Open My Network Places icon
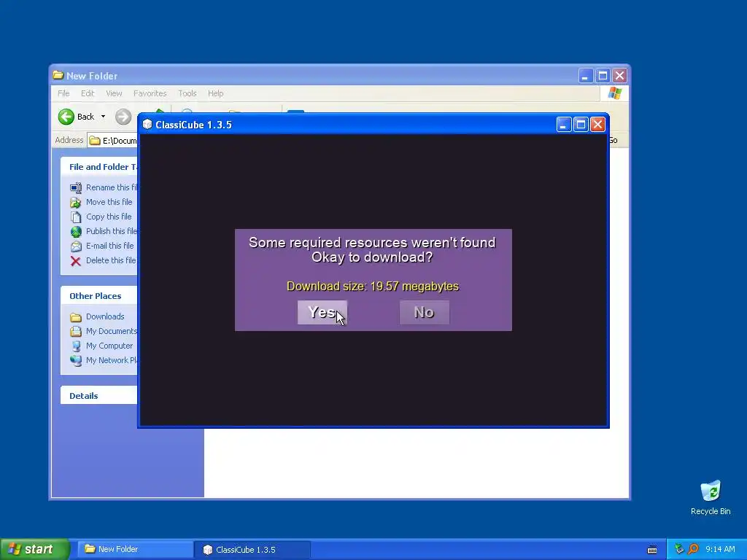The height and width of the screenshot is (560, 747). coord(76,360)
